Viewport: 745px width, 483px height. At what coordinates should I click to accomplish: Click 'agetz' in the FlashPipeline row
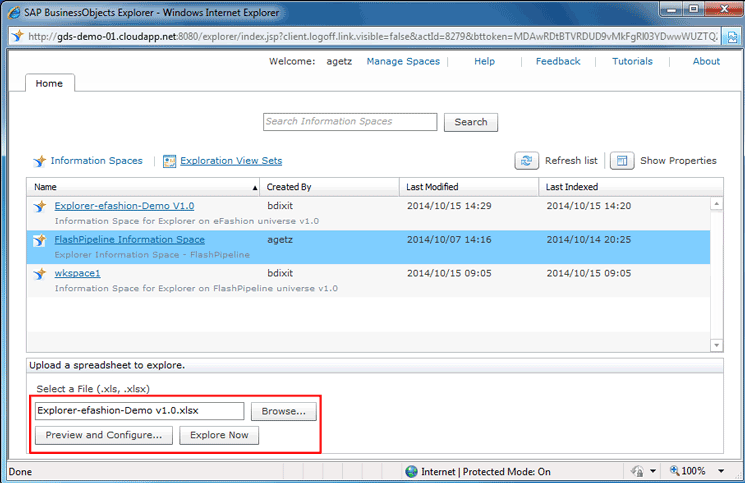coord(280,240)
